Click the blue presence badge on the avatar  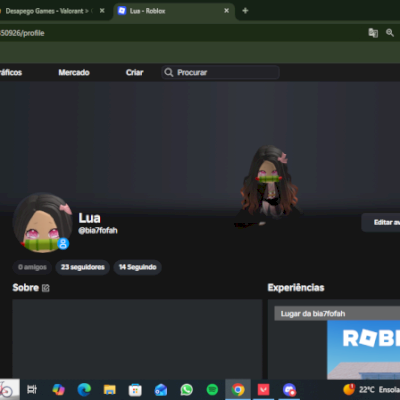pos(63,244)
